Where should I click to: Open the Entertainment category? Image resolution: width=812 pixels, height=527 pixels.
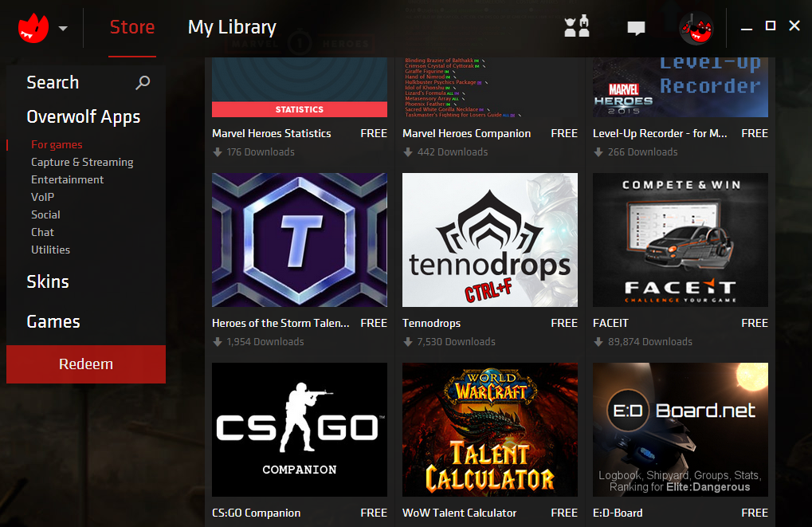coord(67,180)
